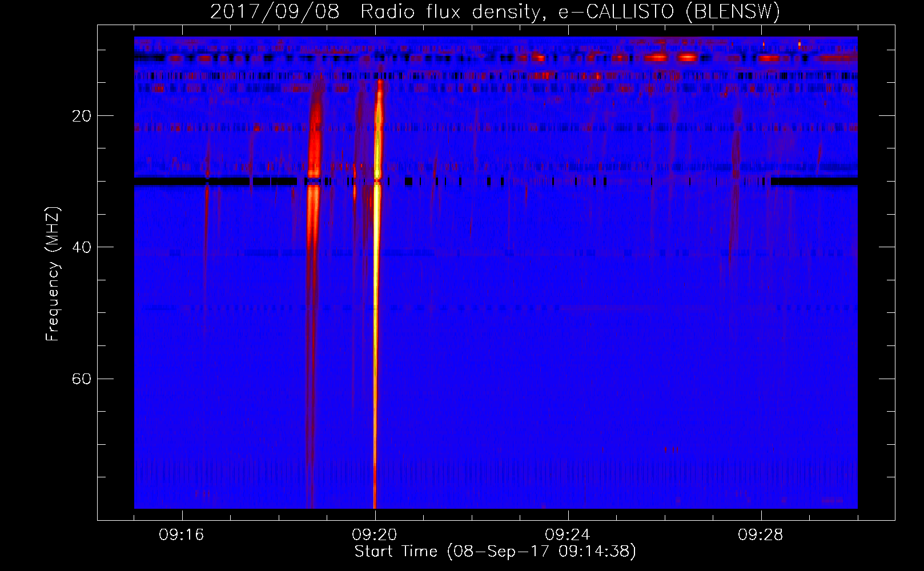Click the plot title "2017/09/08 Radio flux density, e-CALLISTO (BLENSW)"
This screenshot has width=924, height=571.
495,11
